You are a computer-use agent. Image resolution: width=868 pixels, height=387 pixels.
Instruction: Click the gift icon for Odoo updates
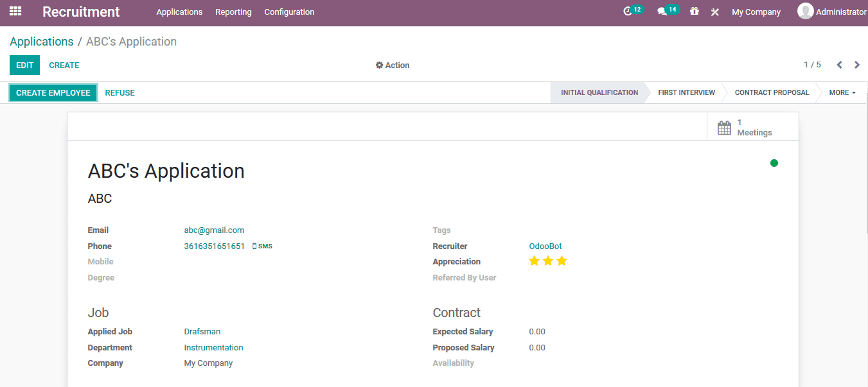(694, 12)
